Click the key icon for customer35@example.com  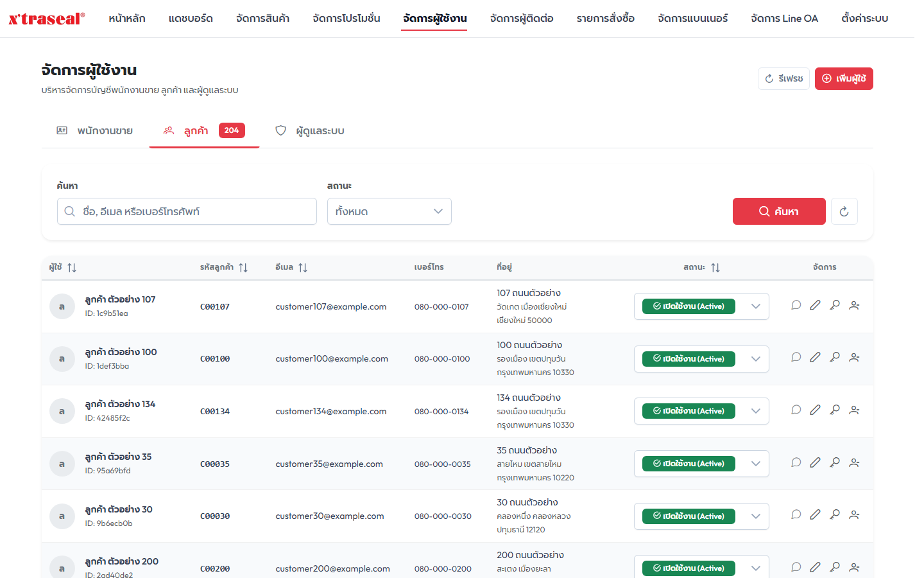tap(835, 462)
